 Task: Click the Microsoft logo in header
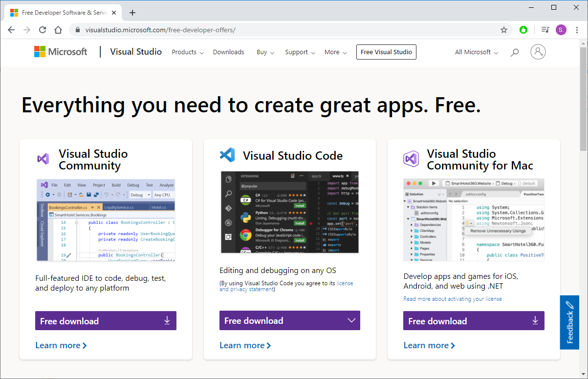(x=61, y=52)
